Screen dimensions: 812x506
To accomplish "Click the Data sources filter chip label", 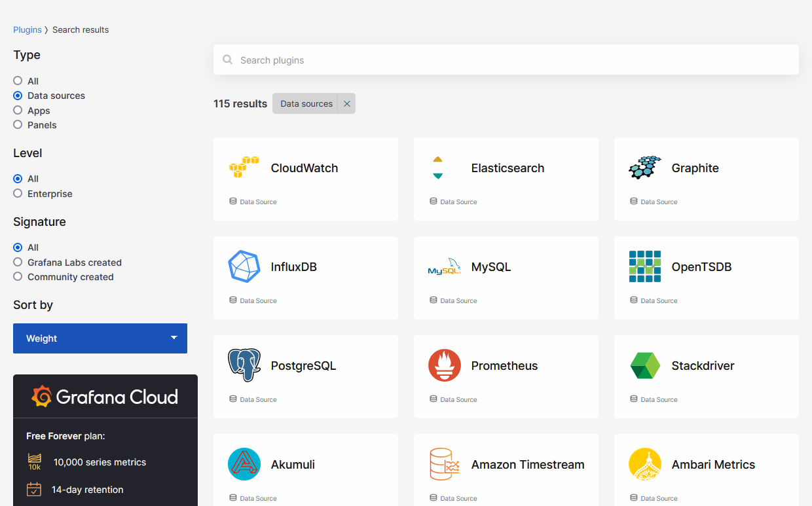I will pyautogui.click(x=306, y=103).
